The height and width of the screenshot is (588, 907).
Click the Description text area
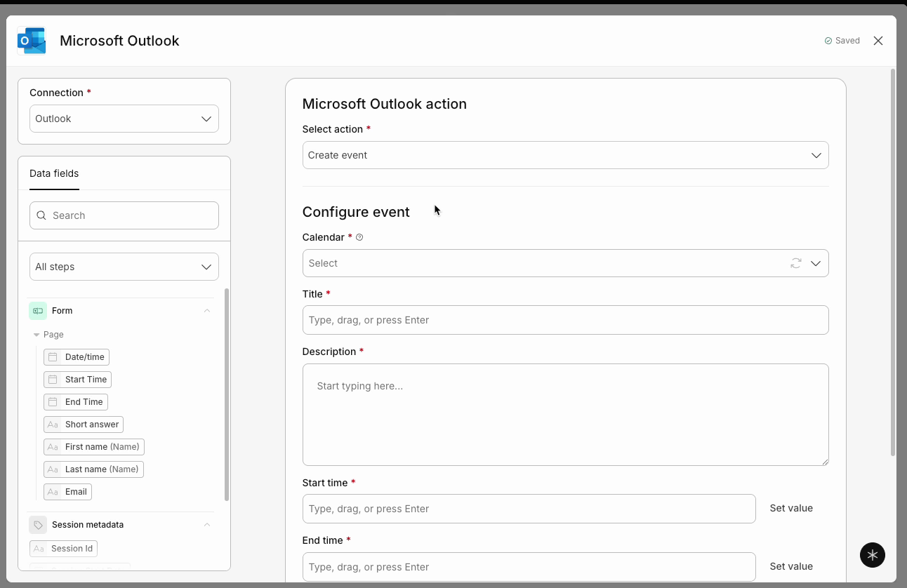click(565, 415)
